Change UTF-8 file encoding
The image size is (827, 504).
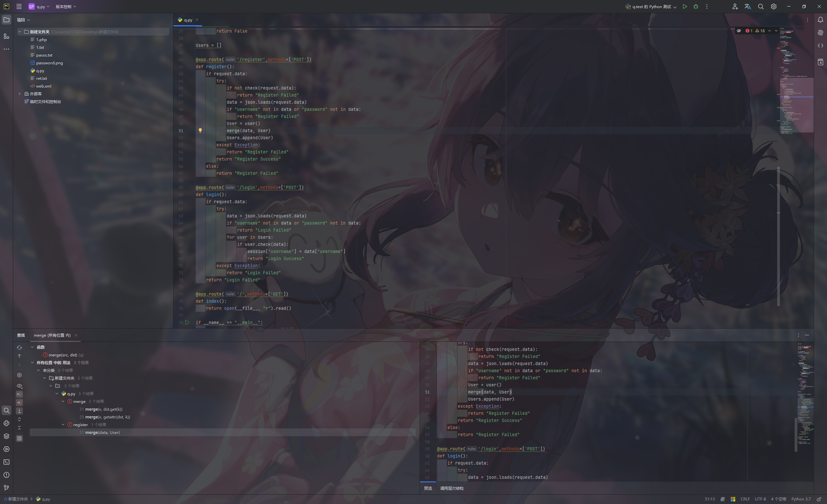pos(760,499)
